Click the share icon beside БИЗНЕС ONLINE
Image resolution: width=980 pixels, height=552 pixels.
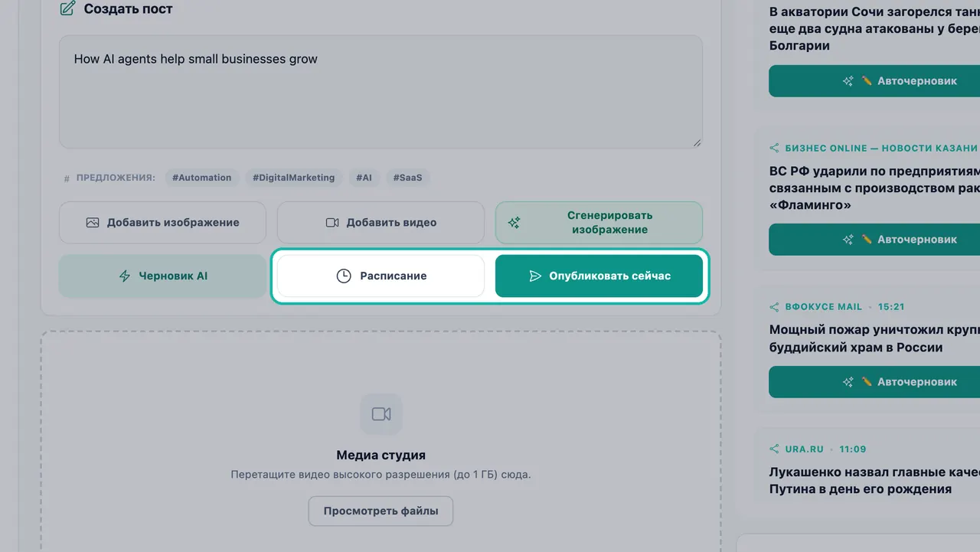pos(774,148)
